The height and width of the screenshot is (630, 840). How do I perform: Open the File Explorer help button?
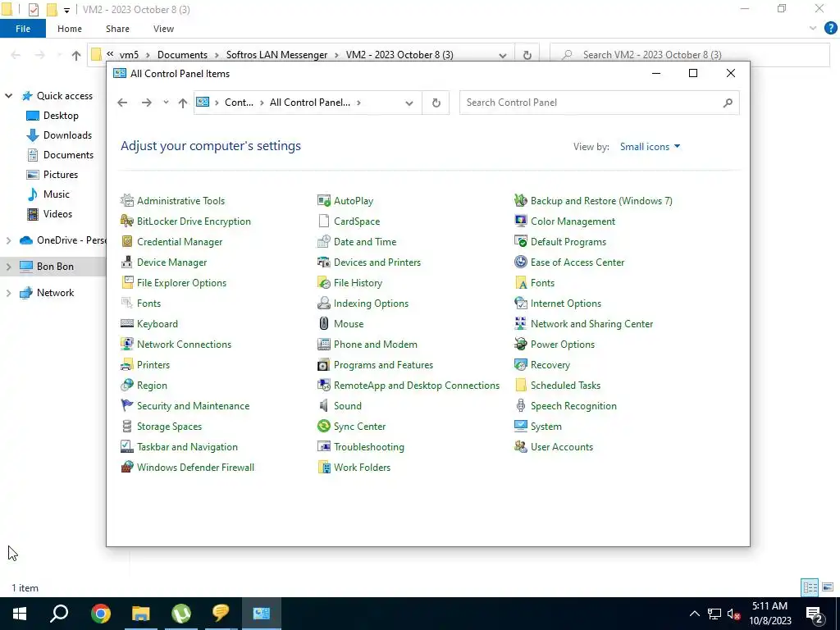[830, 29]
